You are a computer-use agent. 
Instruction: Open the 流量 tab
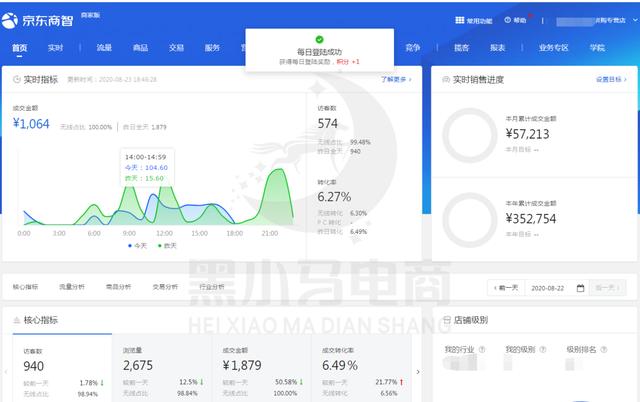[104, 48]
